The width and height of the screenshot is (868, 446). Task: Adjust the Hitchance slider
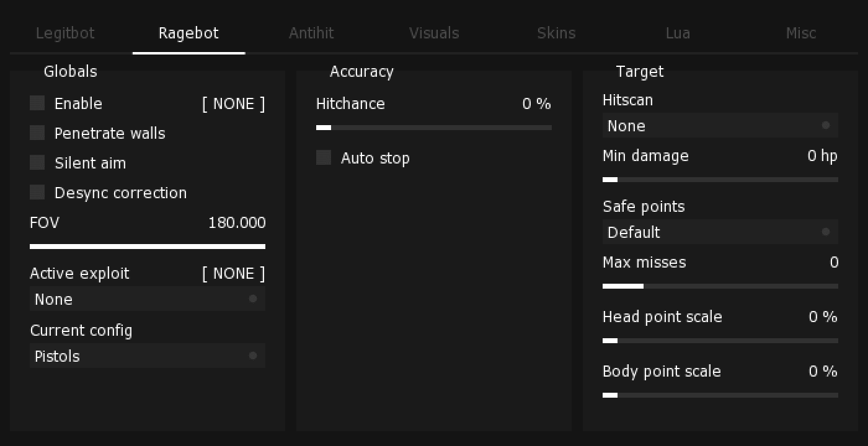[434, 128]
